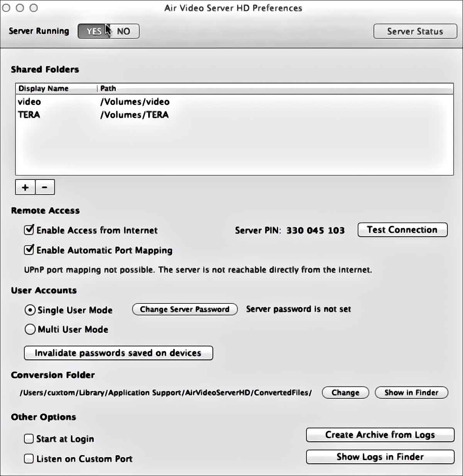The width and height of the screenshot is (463, 476).
Task: Remove shared folder with minus button
Action: click(45, 187)
